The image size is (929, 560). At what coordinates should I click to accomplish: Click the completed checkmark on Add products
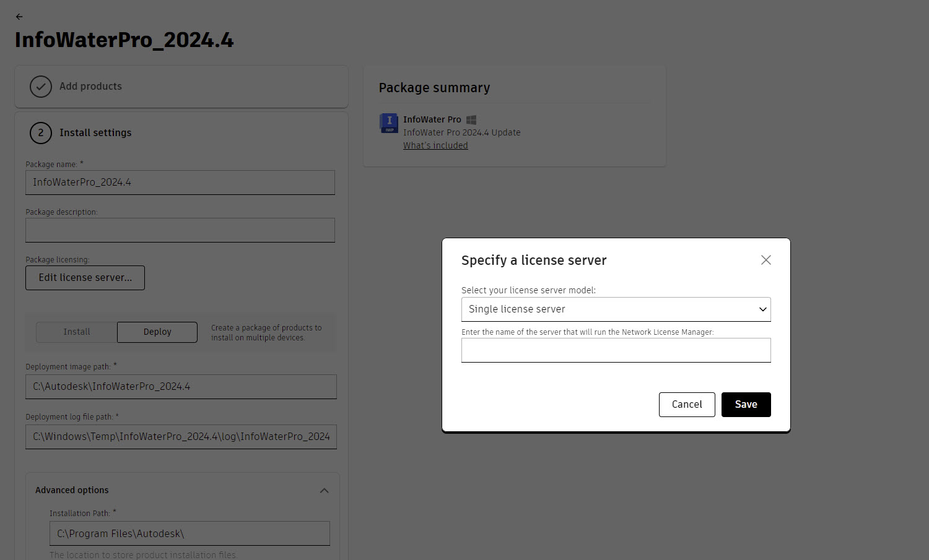pyautogui.click(x=41, y=87)
